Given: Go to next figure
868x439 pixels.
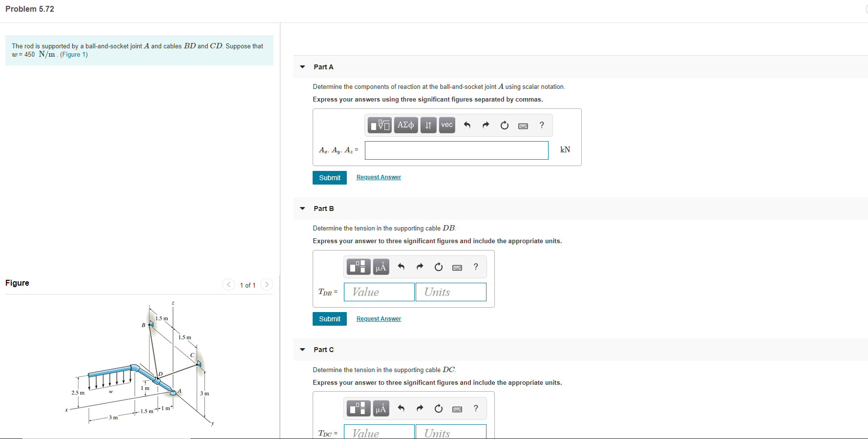Looking at the screenshot, I should point(267,285).
